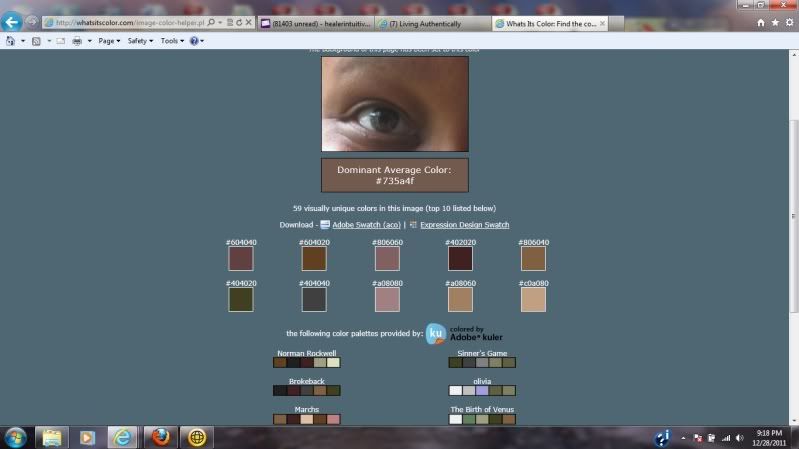Click the uploaded eye image
The image size is (799, 449).
pyautogui.click(x=395, y=104)
